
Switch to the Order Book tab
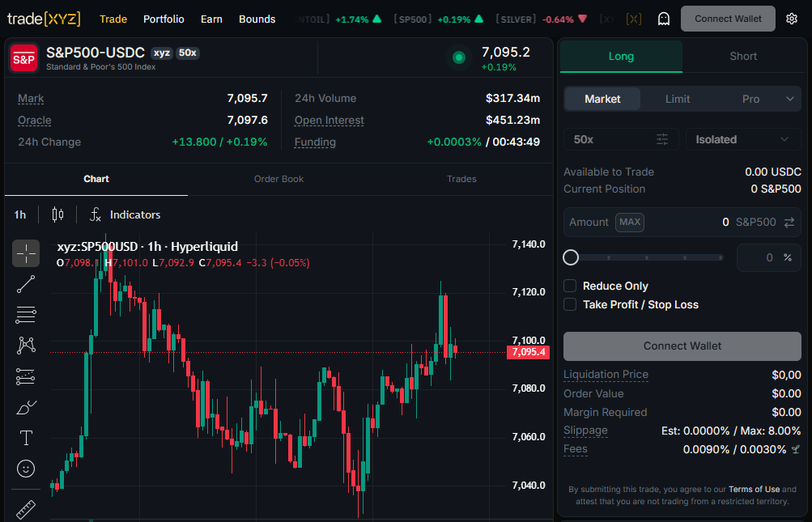click(278, 179)
